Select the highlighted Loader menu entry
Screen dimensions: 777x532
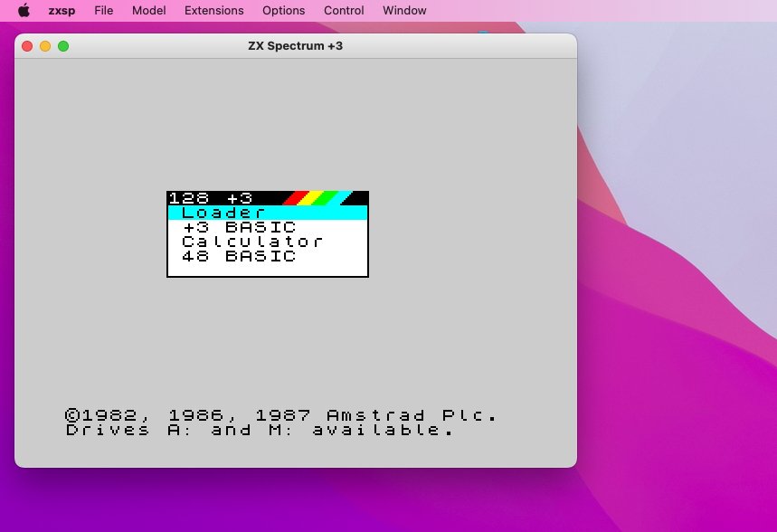(x=268, y=213)
